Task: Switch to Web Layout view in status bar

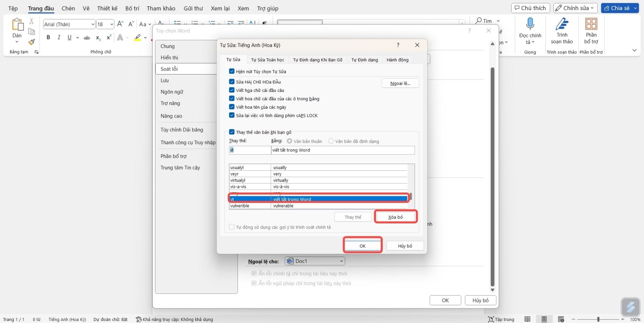Action: (561, 319)
